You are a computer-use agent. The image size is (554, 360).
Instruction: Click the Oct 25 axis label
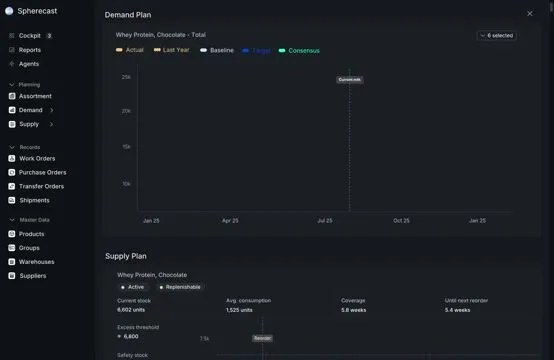point(401,221)
